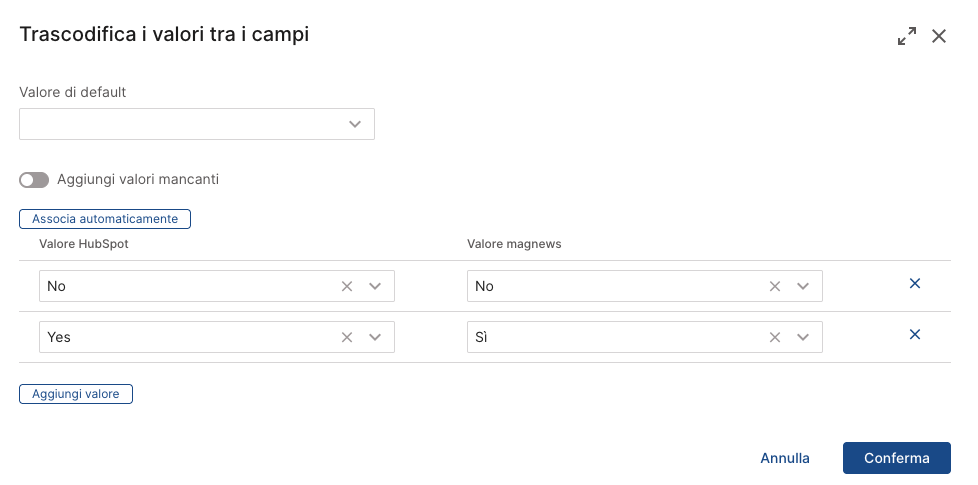
Task: Clear the magnews 'Sì' value
Action: point(775,337)
